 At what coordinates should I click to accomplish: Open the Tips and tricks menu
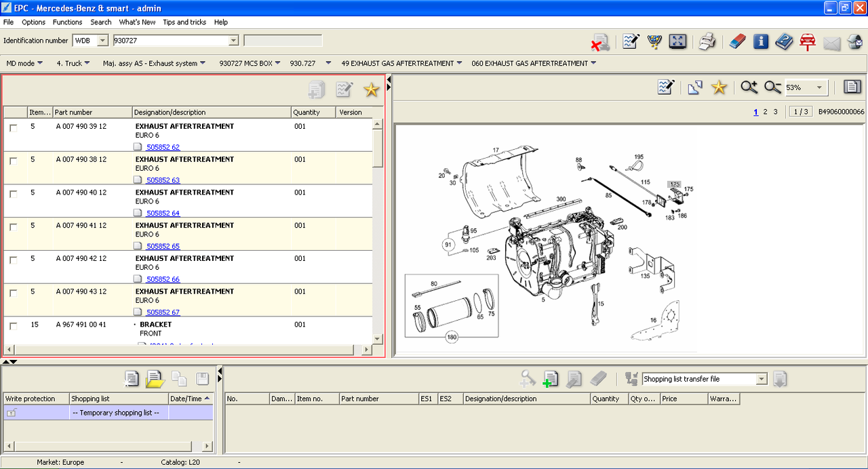[184, 22]
